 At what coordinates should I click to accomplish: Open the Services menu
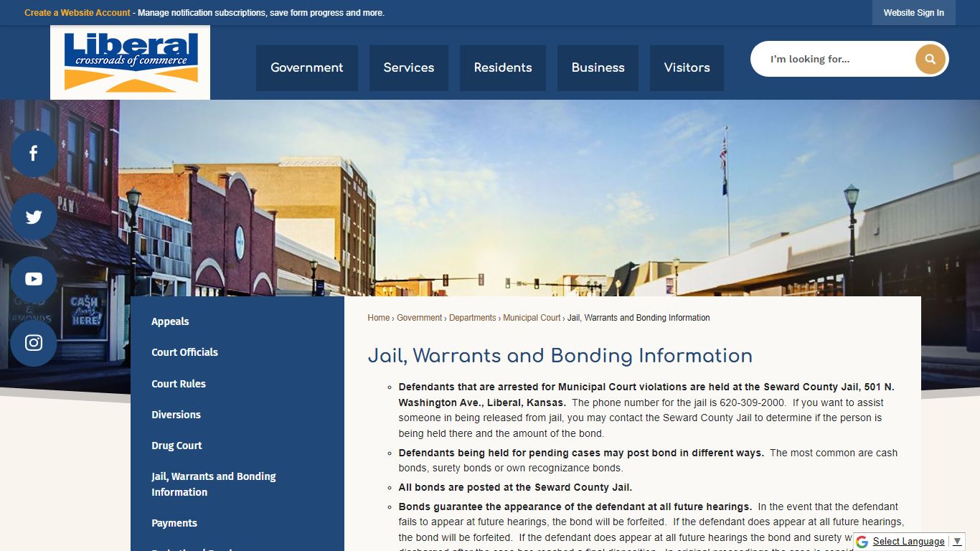point(409,67)
